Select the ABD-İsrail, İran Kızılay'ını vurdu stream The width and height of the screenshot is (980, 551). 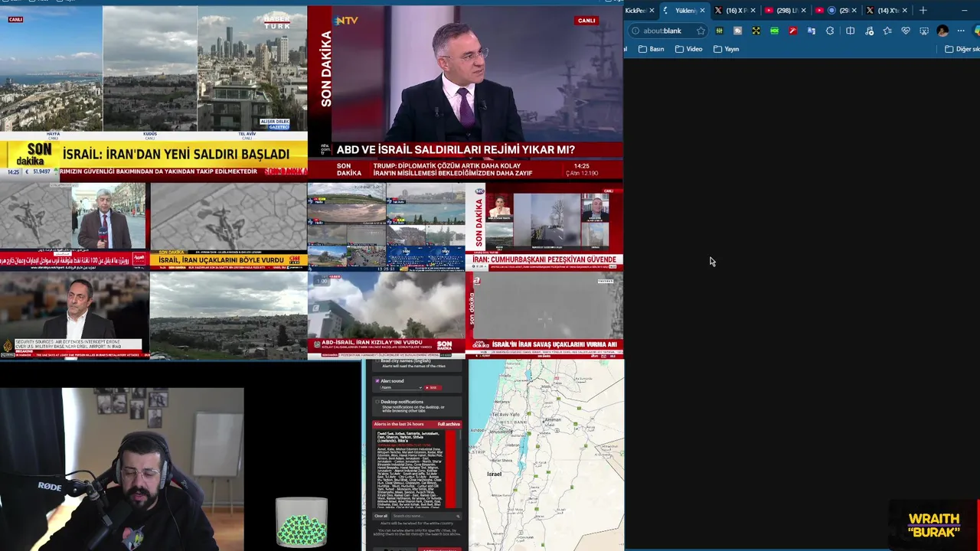386,316
